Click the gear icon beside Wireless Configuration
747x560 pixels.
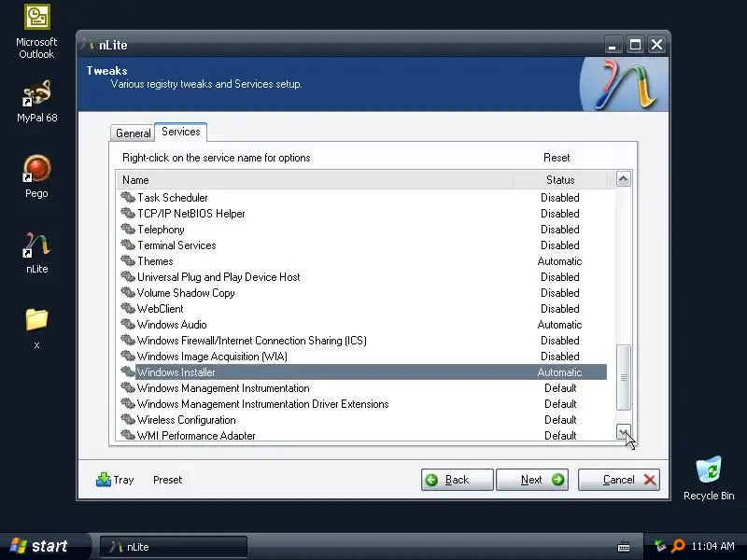128,419
